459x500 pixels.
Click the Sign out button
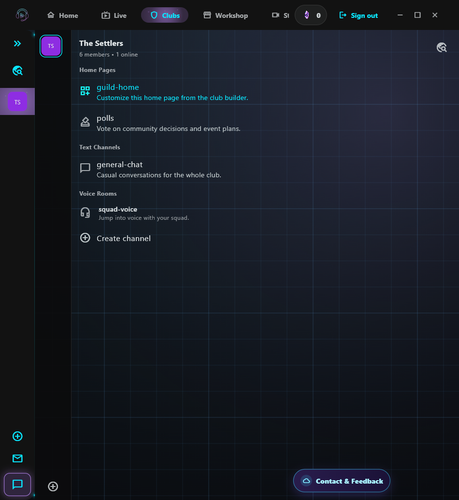[358, 15]
